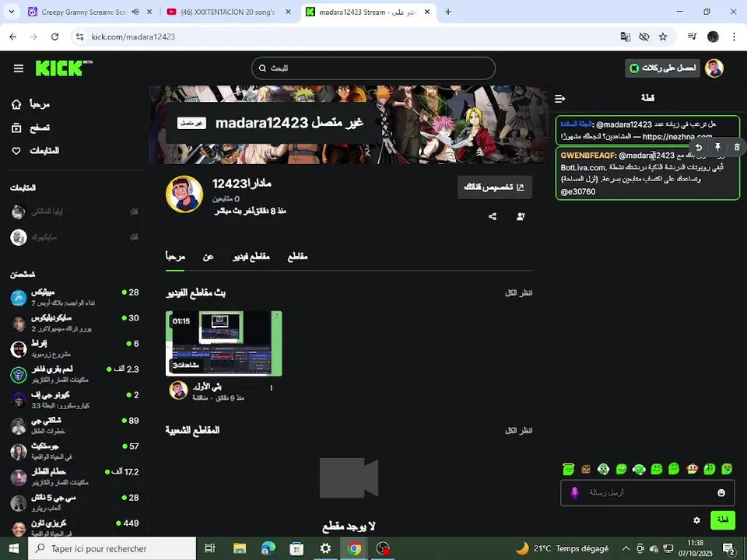Toggle the third-party cookies eye icon
The image size is (747, 560).
(644, 37)
